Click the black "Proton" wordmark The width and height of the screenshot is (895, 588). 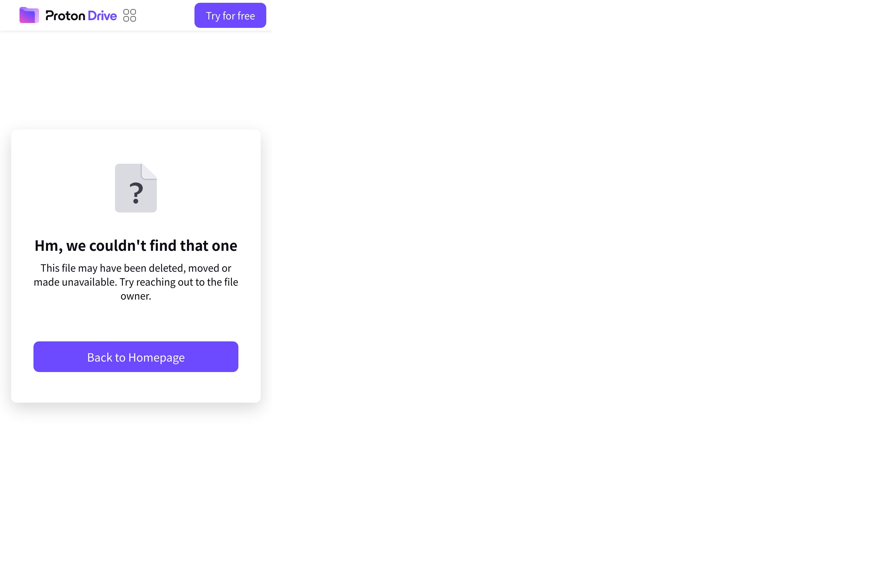[65, 16]
